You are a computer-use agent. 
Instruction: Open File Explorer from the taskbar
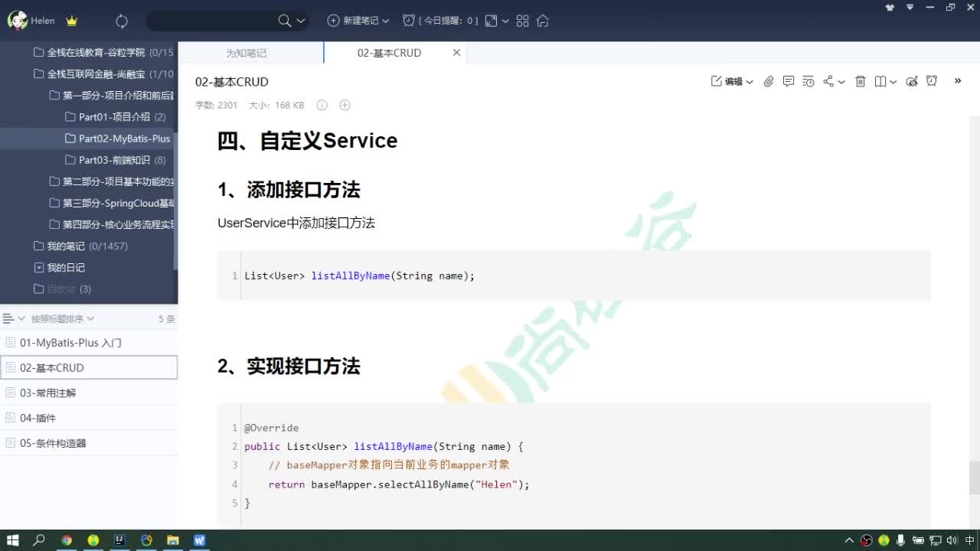[173, 540]
